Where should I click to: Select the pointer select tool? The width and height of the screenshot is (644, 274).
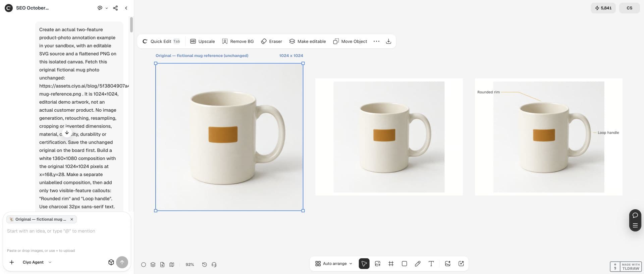[364, 264]
